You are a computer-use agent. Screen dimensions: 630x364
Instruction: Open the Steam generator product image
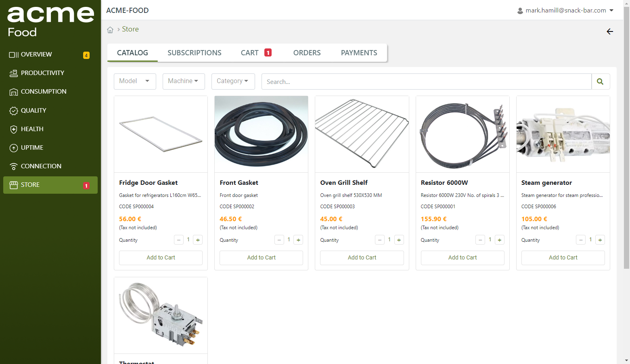[563, 134]
